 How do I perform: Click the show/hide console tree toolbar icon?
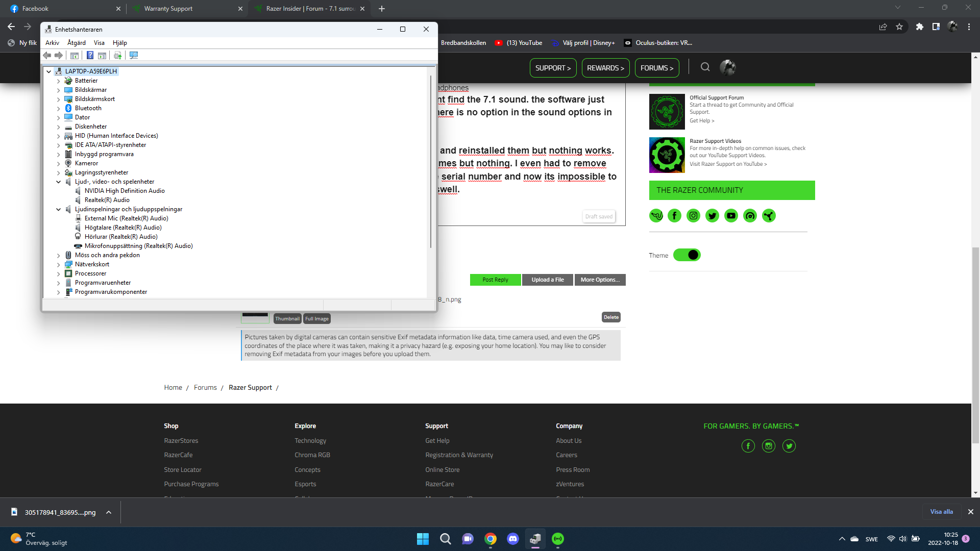click(75, 55)
